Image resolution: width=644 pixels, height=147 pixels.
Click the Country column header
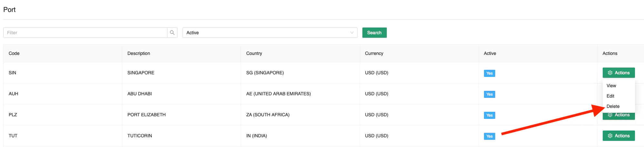click(254, 53)
